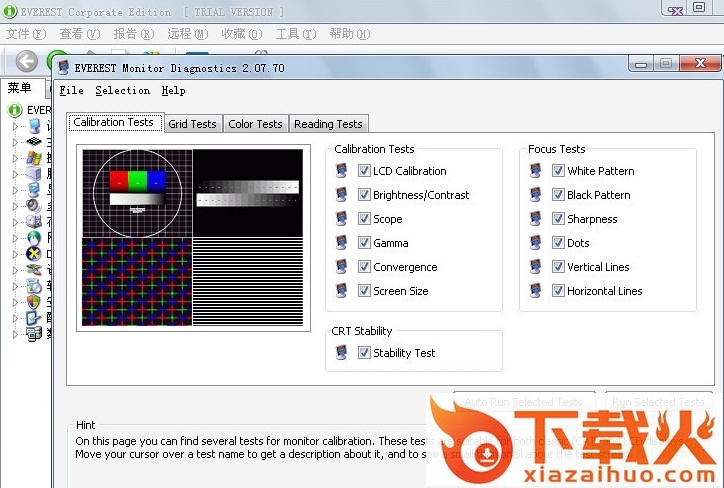Screen dimensions: 724x488
Task: Click the test pattern preview thumbnail
Action: coord(193,237)
